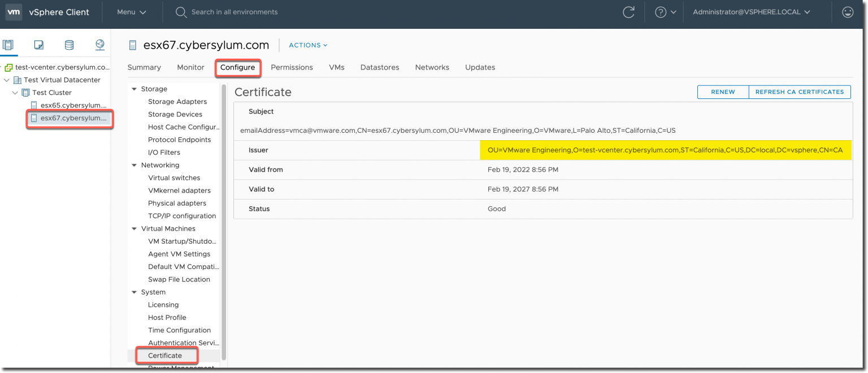The image size is (868, 373).
Task: Switch to the VMs tab
Action: click(337, 67)
